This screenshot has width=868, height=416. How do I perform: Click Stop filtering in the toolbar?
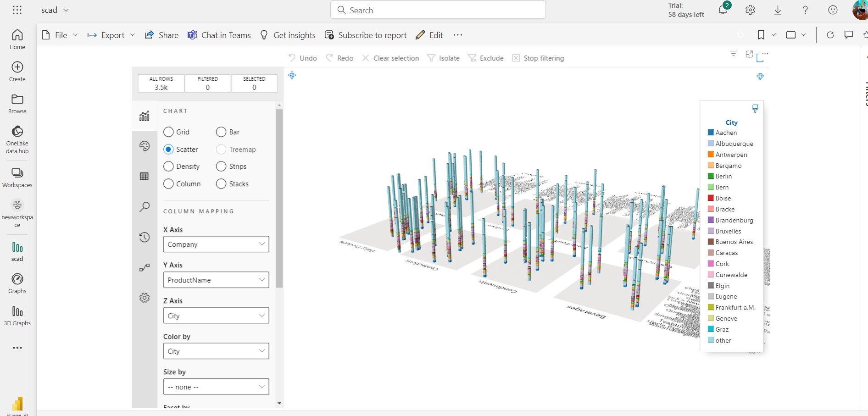point(538,58)
